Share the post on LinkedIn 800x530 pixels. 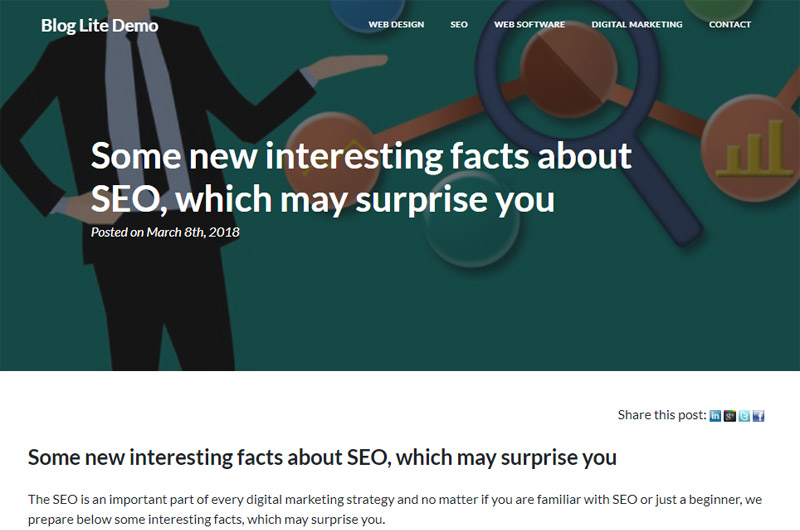pyautogui.click(x=715, y=416)
